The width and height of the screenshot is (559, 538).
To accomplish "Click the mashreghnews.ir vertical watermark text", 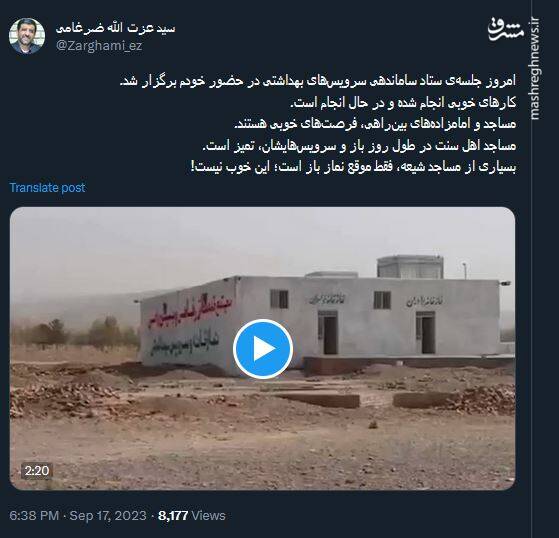I will point(534,68).
